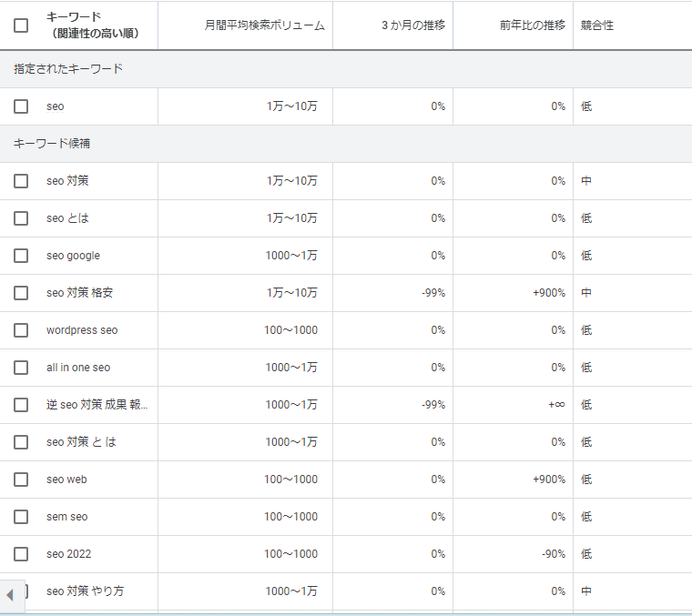The width and height of the screenshot is (692, 616).
Task: Check the 'seo web' row checkbox
Action: [x=21, y=480]
